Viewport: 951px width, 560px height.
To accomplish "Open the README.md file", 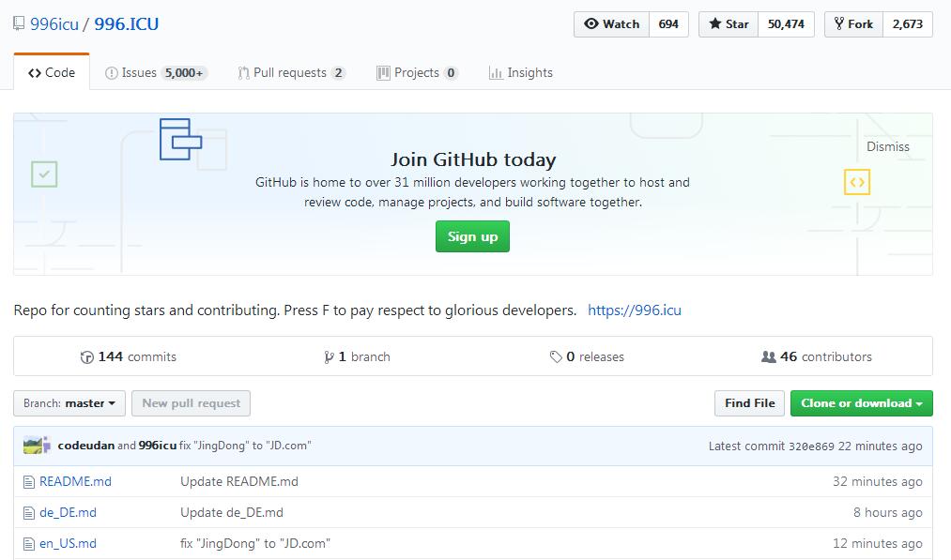I will click(75, 481).
